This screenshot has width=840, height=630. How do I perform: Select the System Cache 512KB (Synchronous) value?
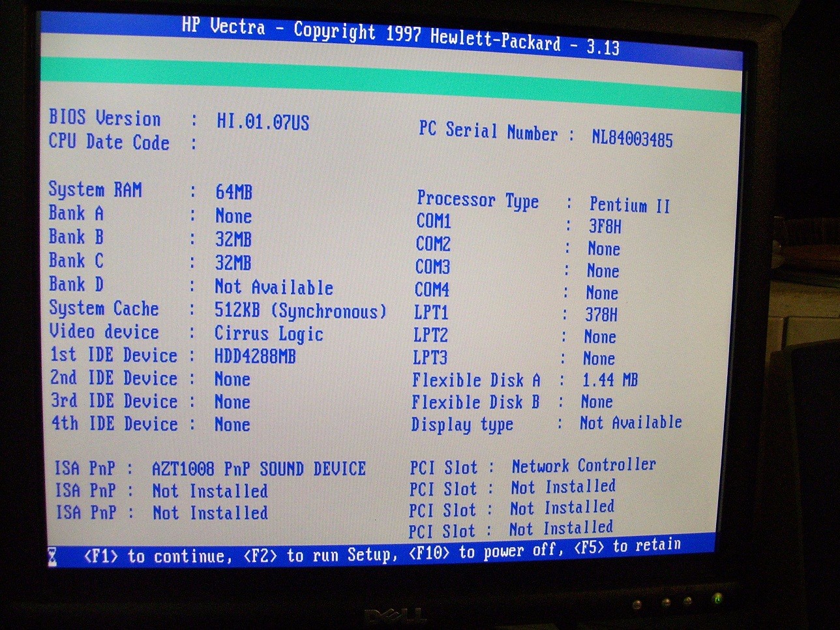click(x=300, y=310)
